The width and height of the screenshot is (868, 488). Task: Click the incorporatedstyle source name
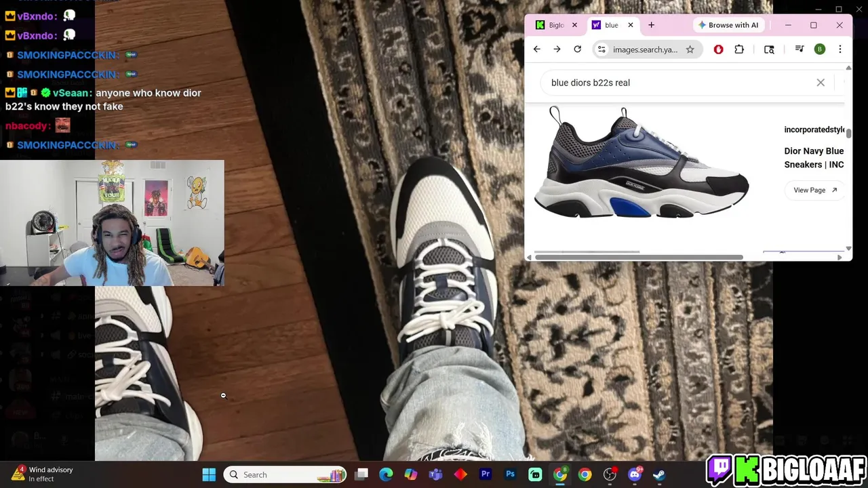tap(814, 129)
